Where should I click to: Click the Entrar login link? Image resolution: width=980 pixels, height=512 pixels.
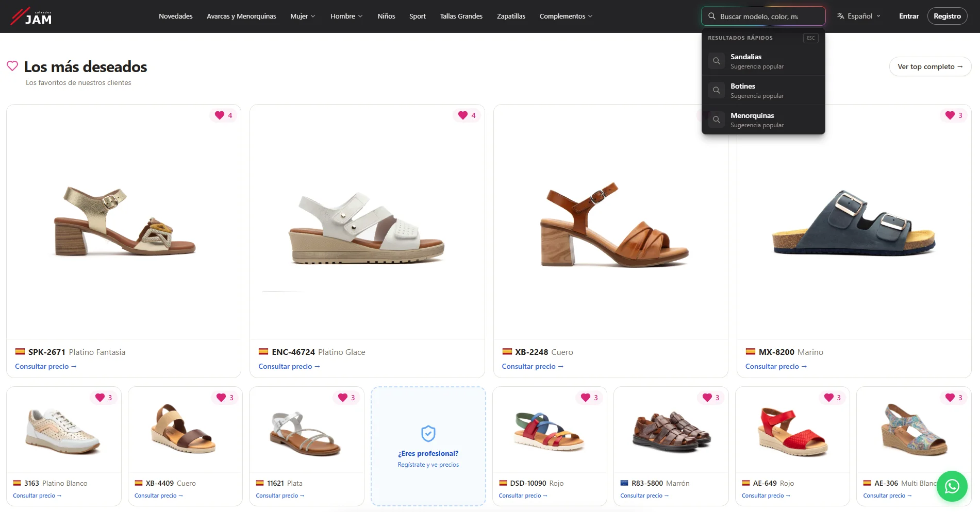909,16
